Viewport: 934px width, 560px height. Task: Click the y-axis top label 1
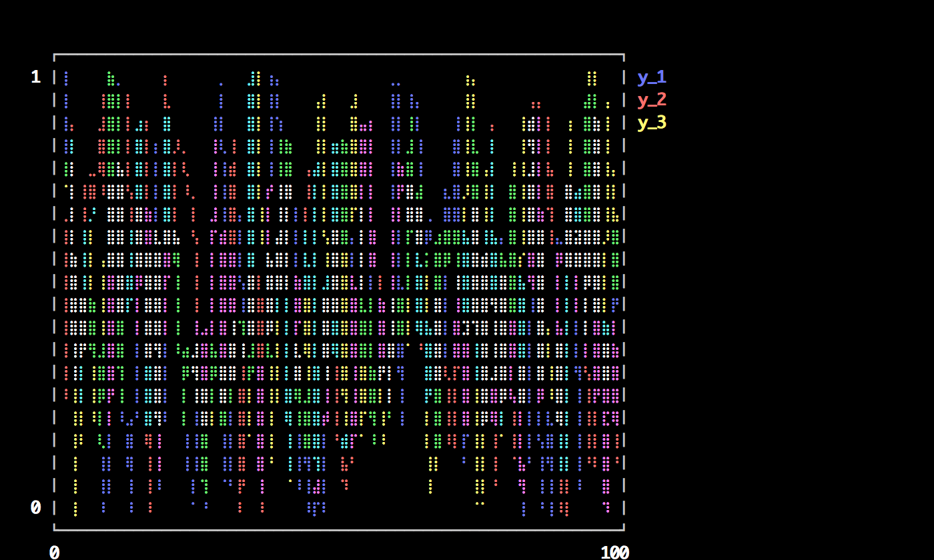tap(36, 77)
